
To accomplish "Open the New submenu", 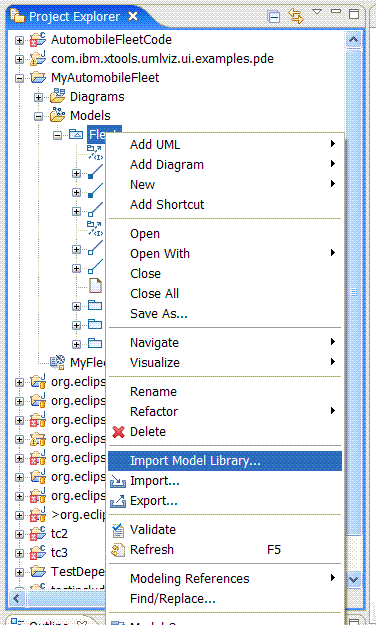I will [x=225, y=185].
